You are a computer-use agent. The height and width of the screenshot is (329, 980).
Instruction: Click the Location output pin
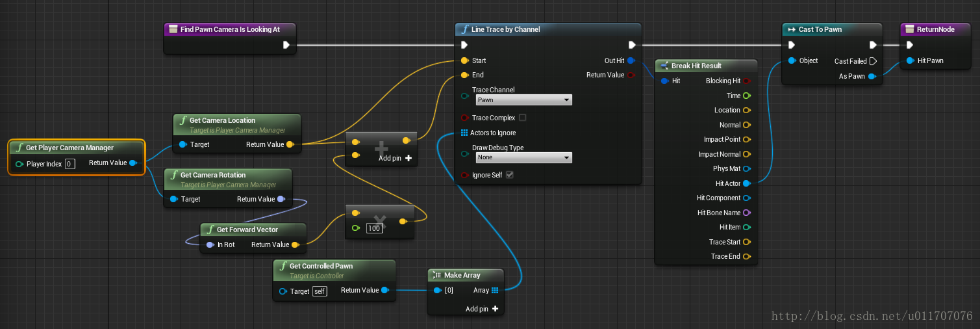pos(746,111)
